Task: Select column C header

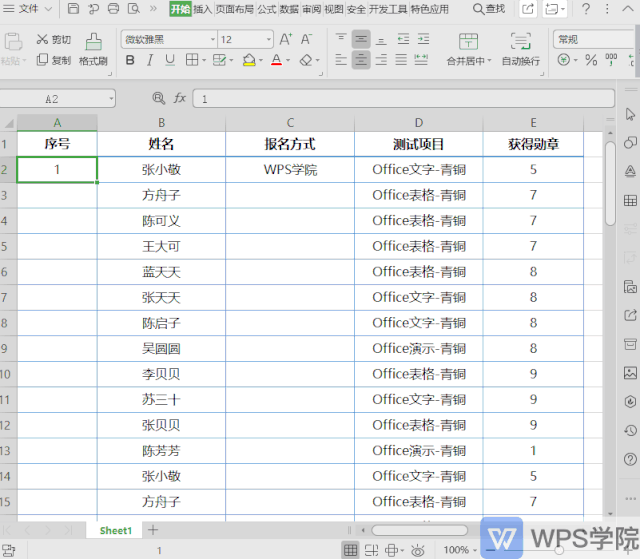Action: (x=290, y=123)
